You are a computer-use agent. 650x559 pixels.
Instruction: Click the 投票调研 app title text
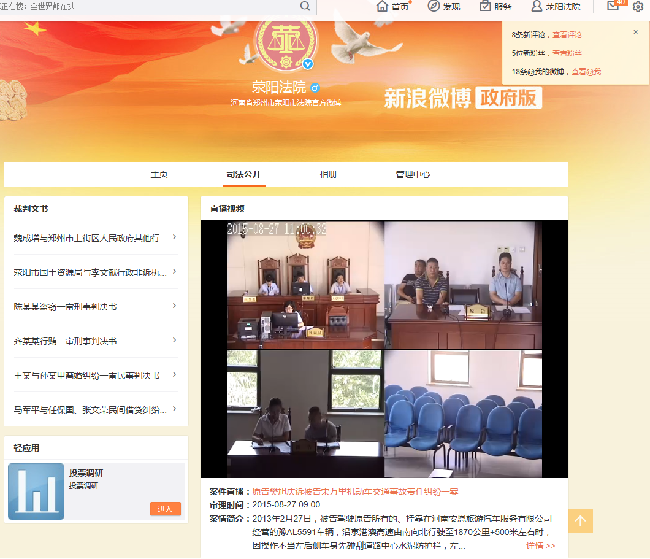click(x=86, y=473)
